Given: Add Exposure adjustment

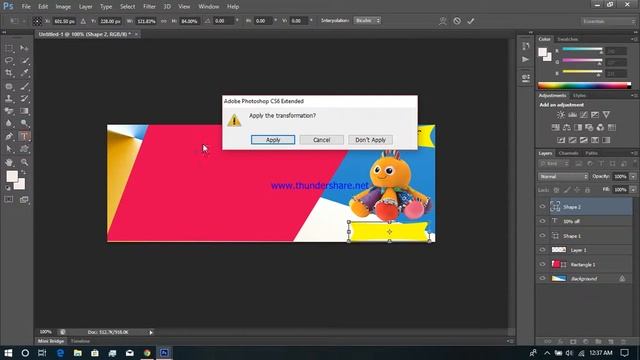Looking at the screenshot, I should pyautogui.click(x=595, y=115).
